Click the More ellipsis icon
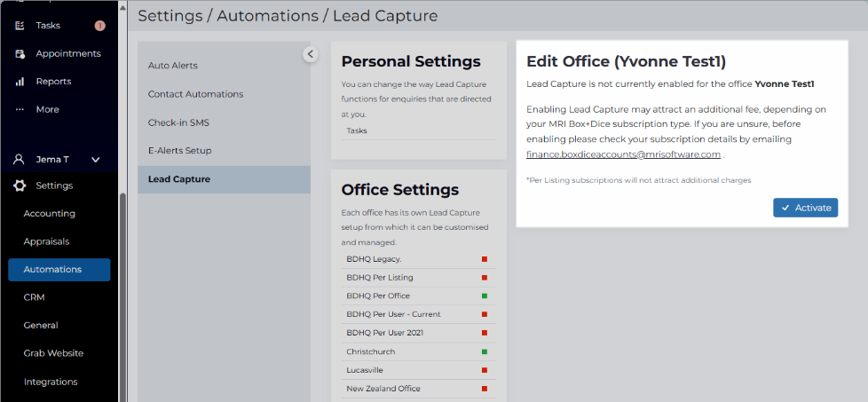Image resolution: width=868 pixels, height=402 pixels. (20, 110)
